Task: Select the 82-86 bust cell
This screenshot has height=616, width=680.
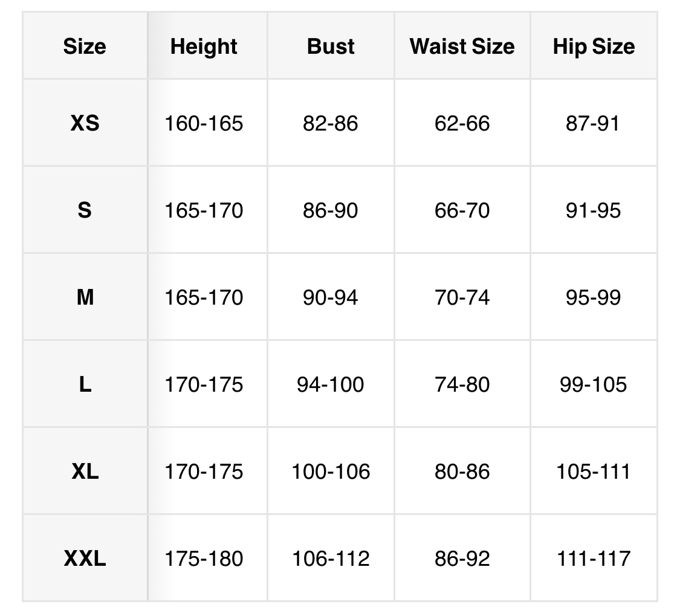Action: [331, 123]
